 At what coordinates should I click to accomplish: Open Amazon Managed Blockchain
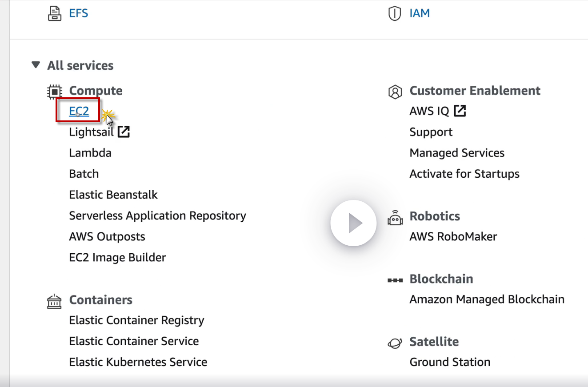click(487, 299)
